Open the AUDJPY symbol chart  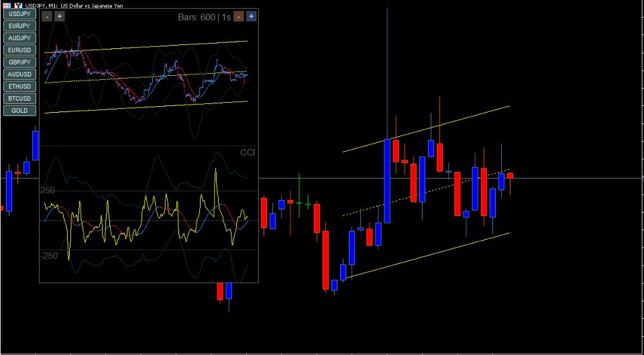(x=19, y=38)
